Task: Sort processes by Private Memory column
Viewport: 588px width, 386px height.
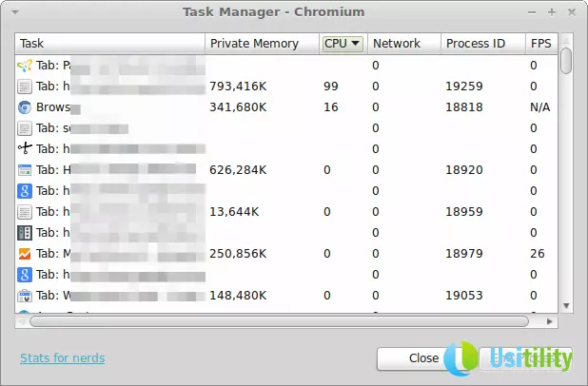Action: coord(254,44)
